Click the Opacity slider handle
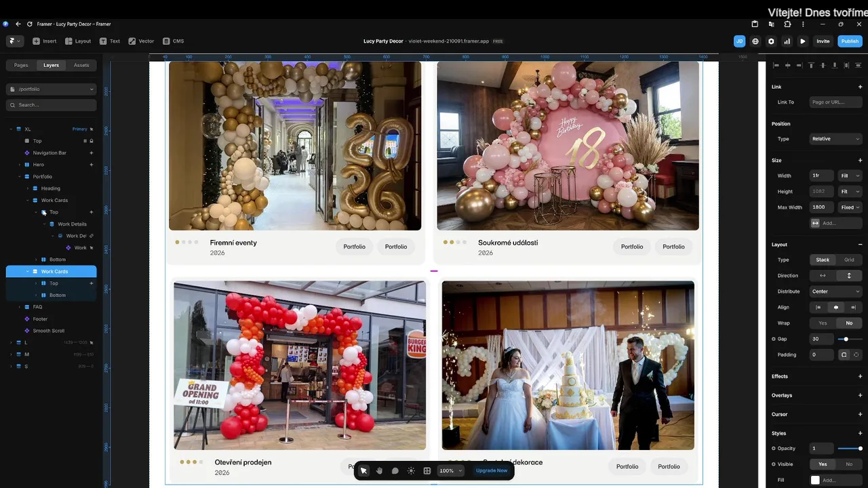The width and height of the screenshot is (868, 488). pos(860,449)
